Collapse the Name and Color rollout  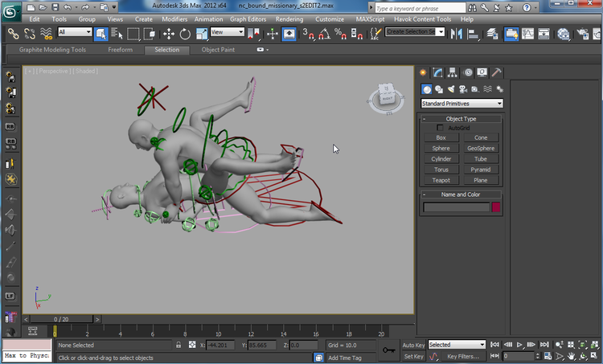pyautogui.click(x=461, y=194)
